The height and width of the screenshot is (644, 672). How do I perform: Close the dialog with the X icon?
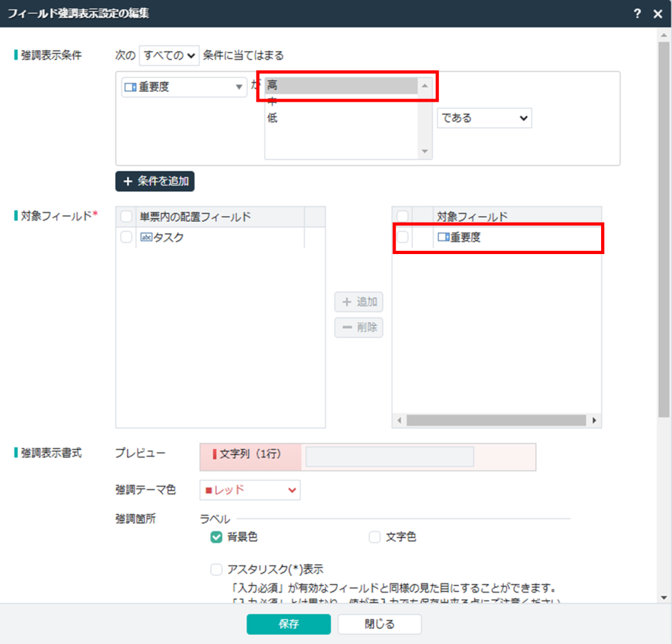click(658, 14)
